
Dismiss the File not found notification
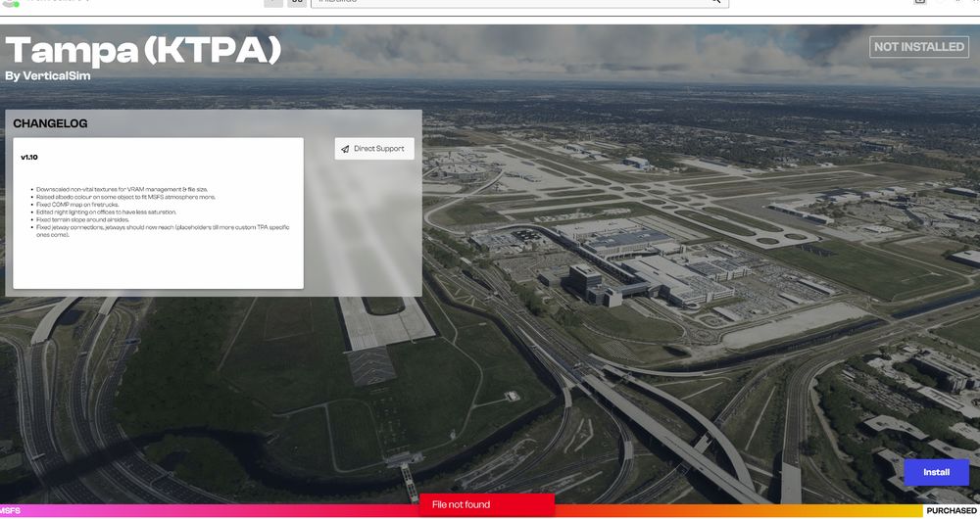486,504
